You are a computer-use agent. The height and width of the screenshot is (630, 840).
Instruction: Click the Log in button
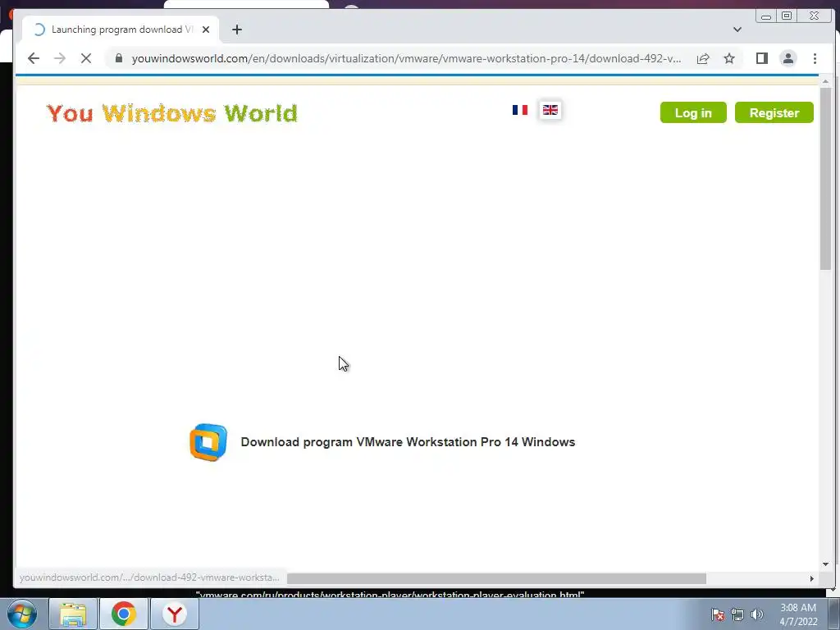pos(693,112)
